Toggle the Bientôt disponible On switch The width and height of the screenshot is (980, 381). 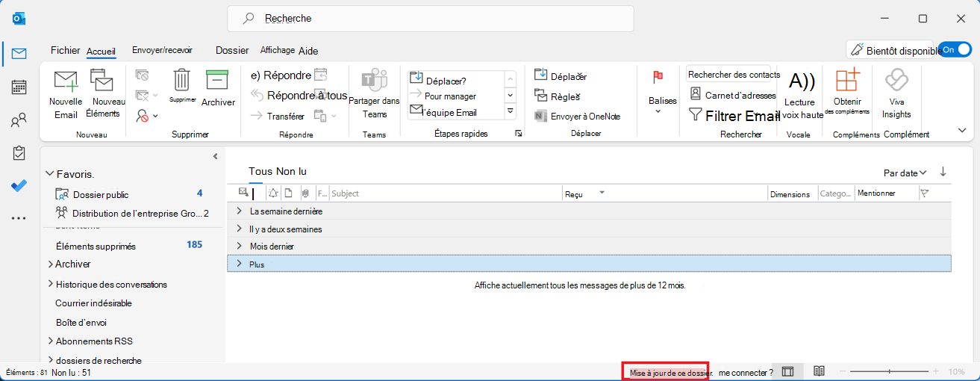tap(955, 49)
